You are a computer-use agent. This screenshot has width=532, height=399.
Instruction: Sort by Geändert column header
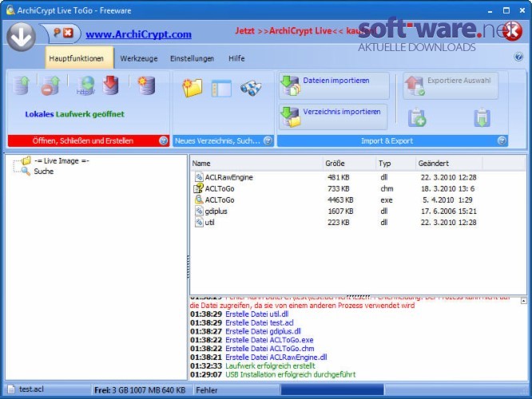point(449,164)
